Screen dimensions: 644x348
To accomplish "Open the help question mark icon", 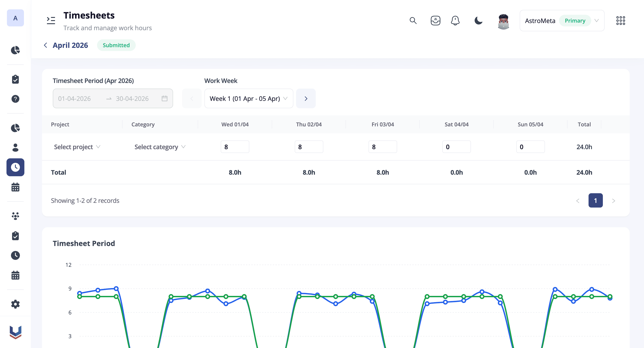I will (15, 99).
